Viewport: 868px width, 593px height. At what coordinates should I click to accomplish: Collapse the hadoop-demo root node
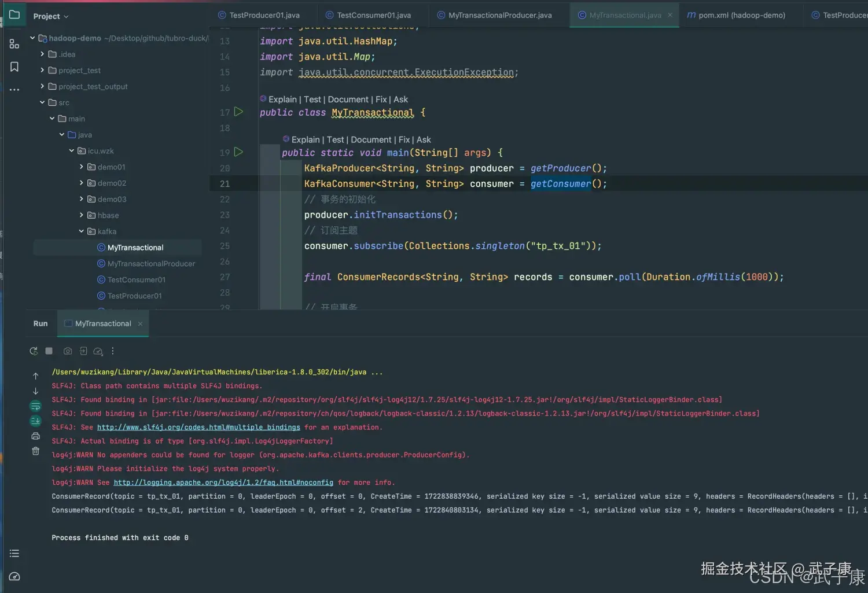pyautogui.click(x=32, y=38)
